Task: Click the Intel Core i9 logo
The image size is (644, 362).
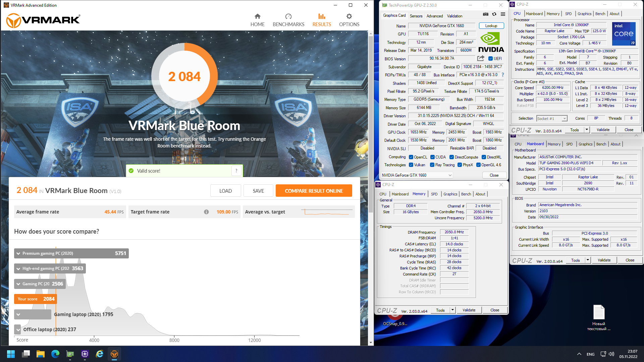Action: pos(624,34)
